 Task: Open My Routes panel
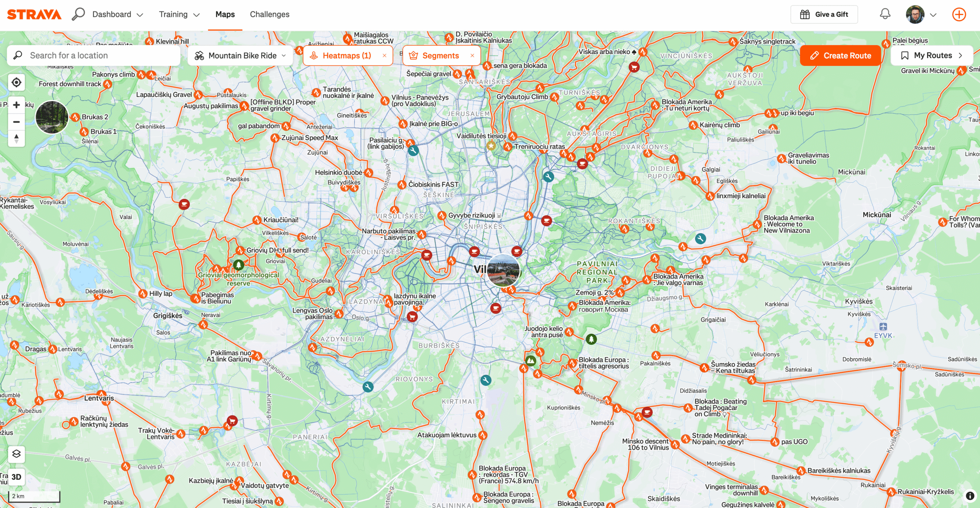pos(931,56)
